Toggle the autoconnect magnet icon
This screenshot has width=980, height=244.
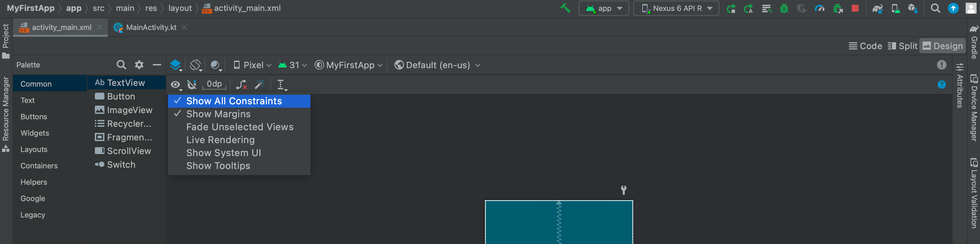[192, 85]
